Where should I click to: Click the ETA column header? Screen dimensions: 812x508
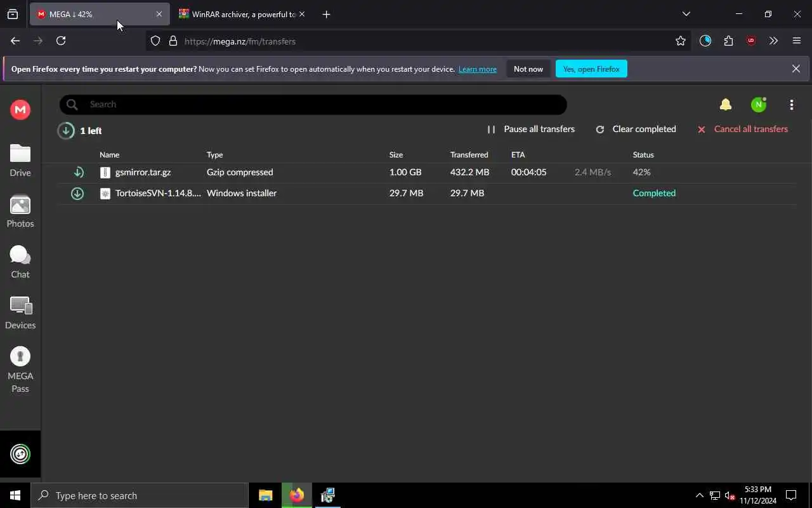coord(518,154)
